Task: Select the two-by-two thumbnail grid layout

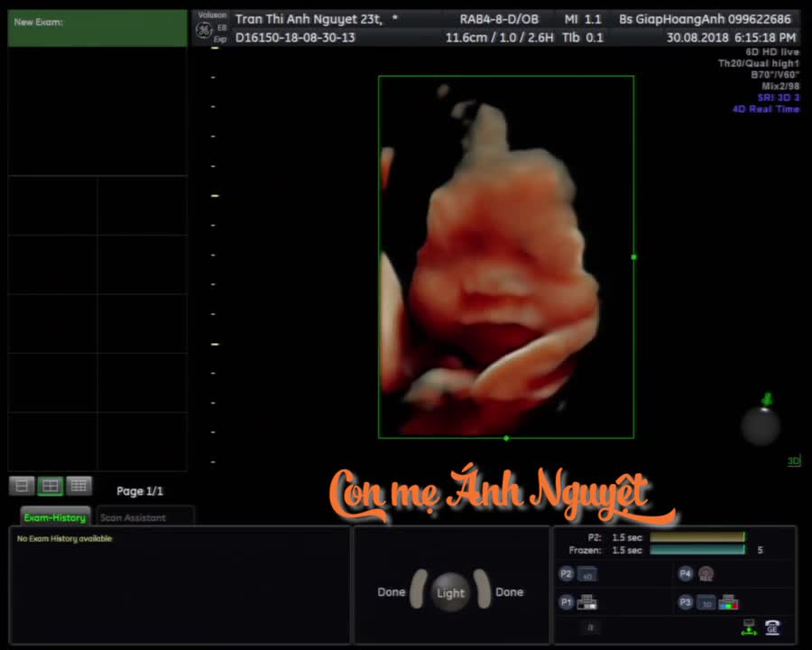Action: tap(51, 486)
